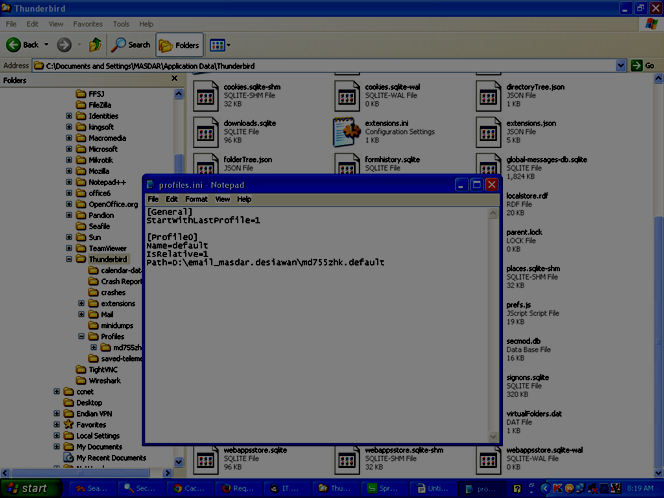Expand the Identities folder tree node

point(69,116)
